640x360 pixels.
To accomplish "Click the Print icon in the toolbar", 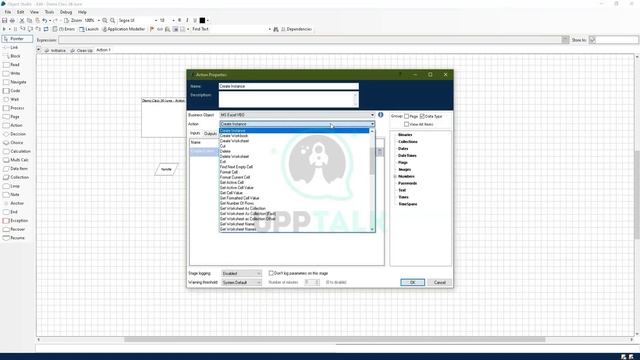I will [x=12, y=20].
